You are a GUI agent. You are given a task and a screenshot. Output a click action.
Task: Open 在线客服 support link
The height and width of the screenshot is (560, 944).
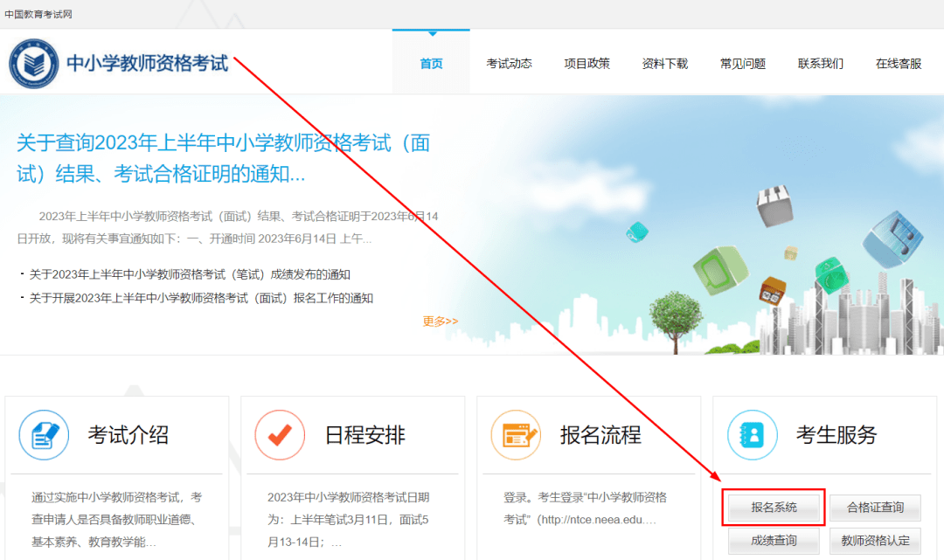pos(898,64)
